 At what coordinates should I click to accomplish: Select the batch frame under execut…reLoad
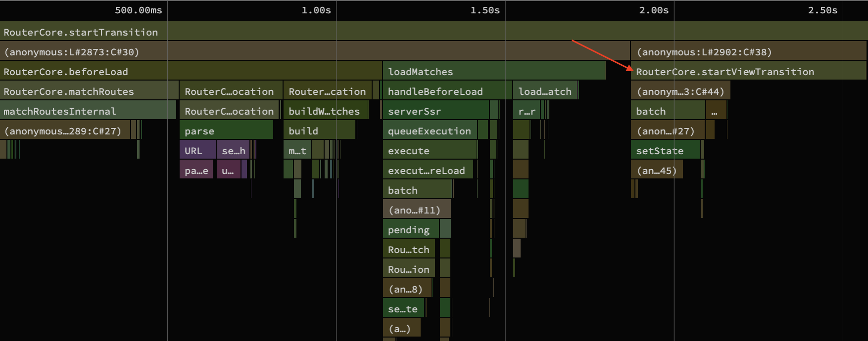coord(417,190)
